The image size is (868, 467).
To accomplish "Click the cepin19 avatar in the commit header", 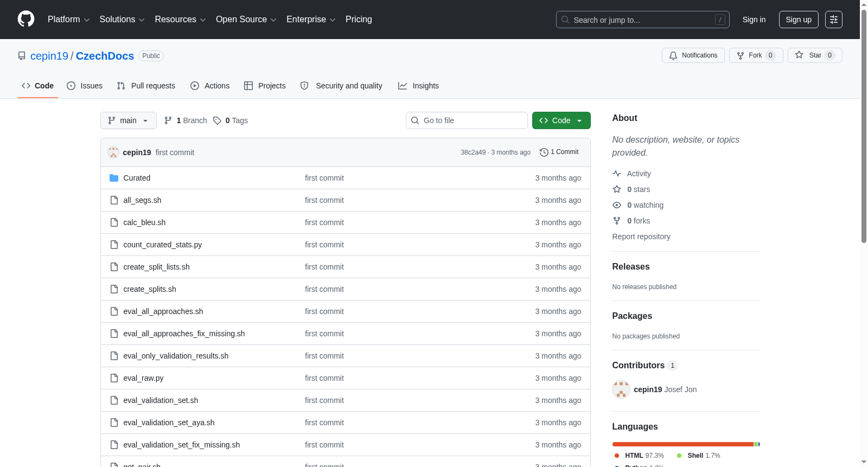I will (113, 152).
